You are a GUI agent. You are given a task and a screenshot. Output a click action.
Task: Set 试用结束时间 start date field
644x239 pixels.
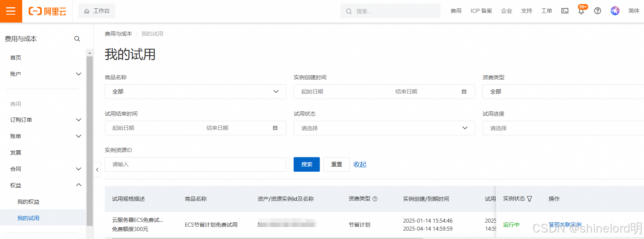pos(150,128)
